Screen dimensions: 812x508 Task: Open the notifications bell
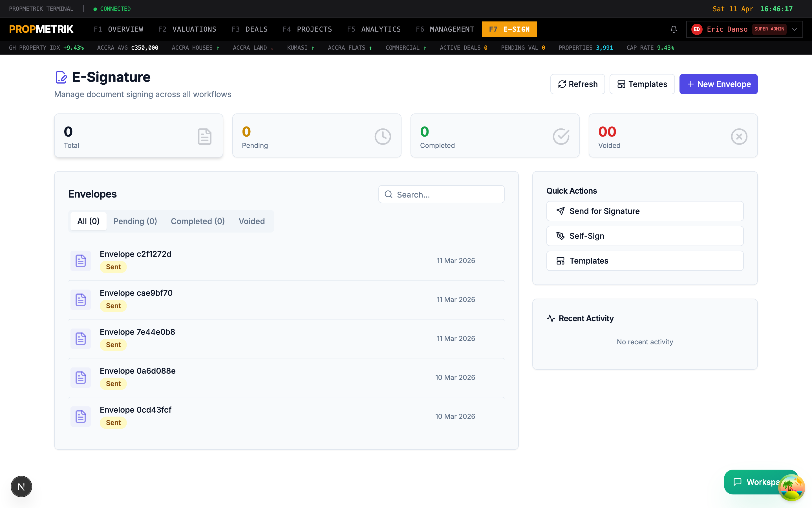673,29
